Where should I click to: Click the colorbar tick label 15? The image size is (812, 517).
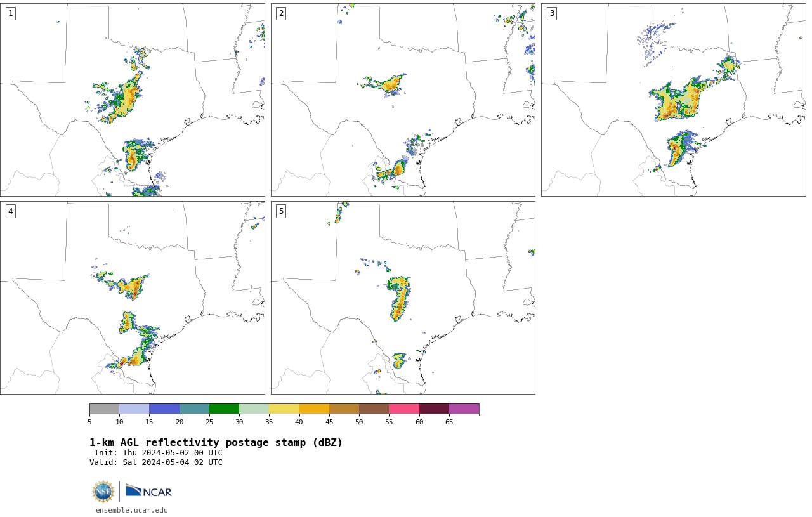pos(149,422)
